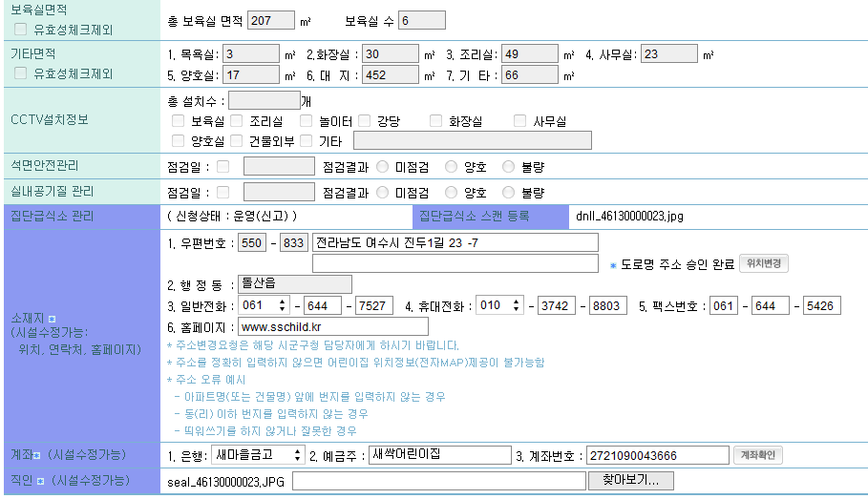This screenshot has height=499, width=868.
Task: Enable 점검일 checkbox for 실내공기질 관리
Action: point(223,192)
